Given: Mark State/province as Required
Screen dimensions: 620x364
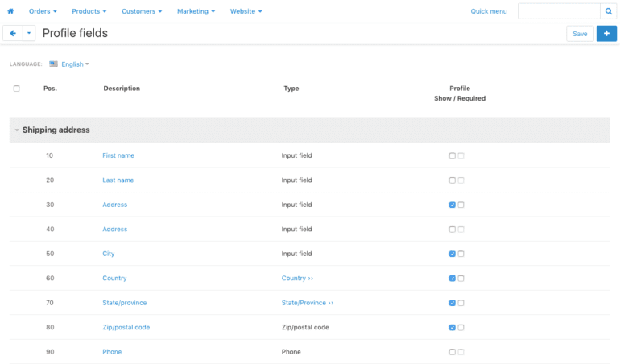Looking at the screenshot, I should click(x=461, y=303).
